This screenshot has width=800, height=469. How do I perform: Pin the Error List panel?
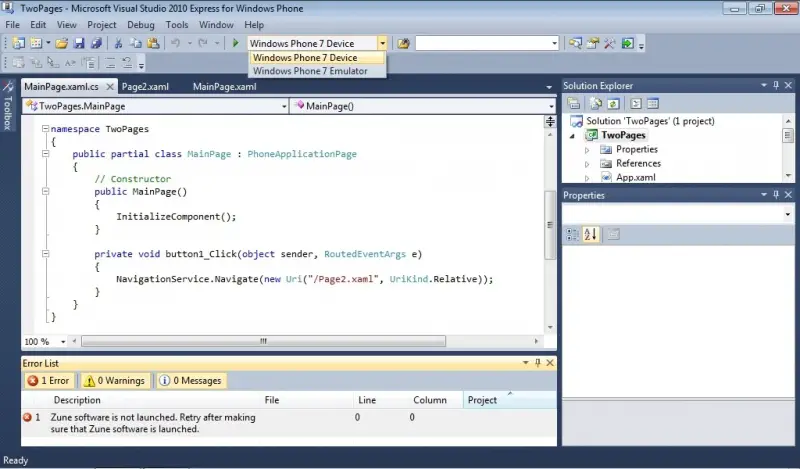pos(537,362)
